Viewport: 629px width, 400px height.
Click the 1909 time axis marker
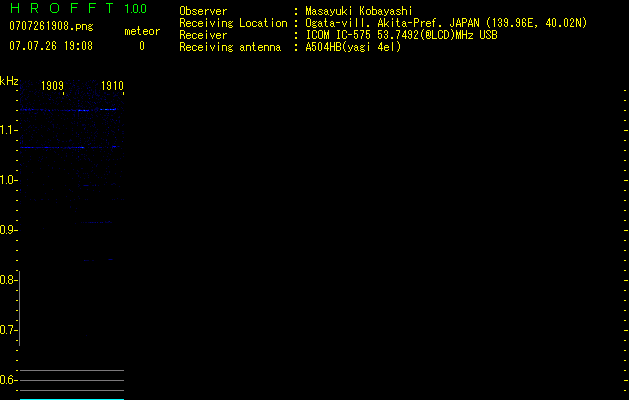53,86
